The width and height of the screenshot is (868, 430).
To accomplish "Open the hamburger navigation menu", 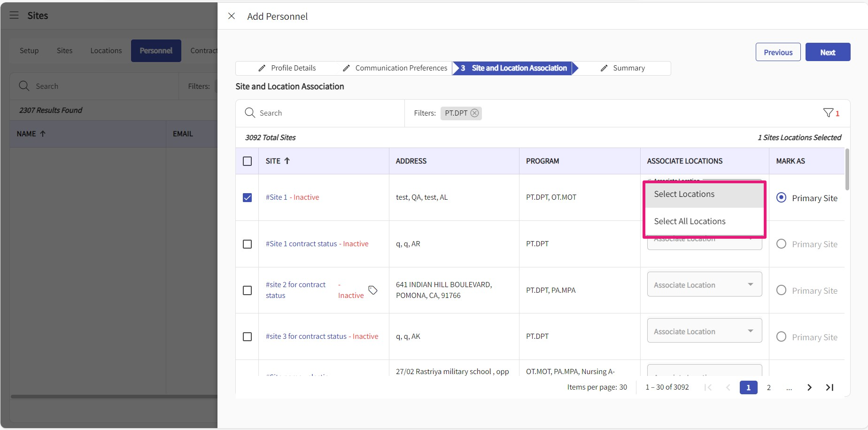I will pos(14,16).
